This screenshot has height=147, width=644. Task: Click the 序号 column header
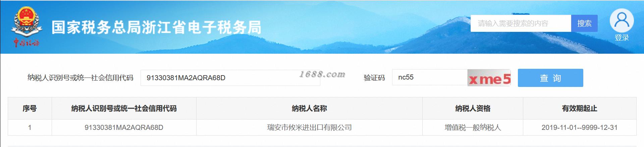pos(30,108)
